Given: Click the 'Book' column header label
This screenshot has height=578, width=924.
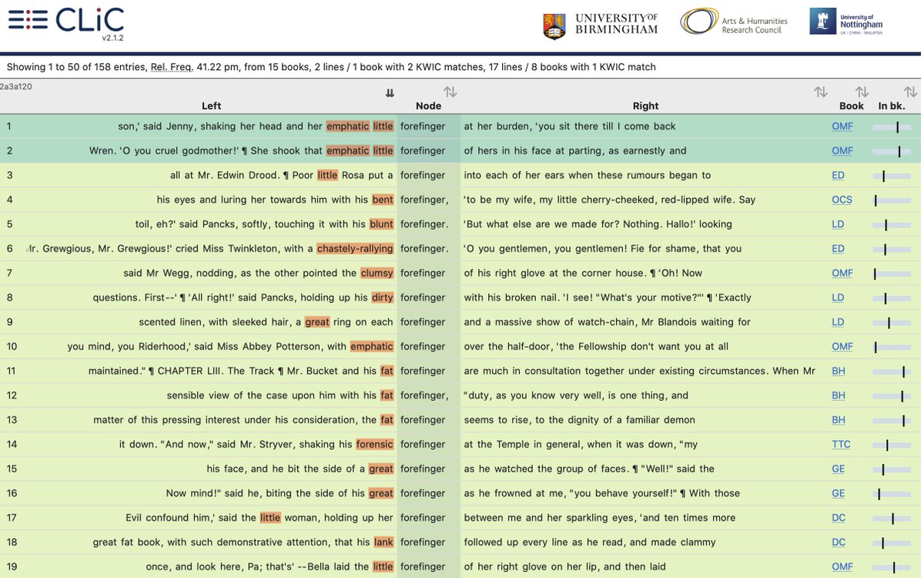Looking at the screenshot, I should point(852,106).
